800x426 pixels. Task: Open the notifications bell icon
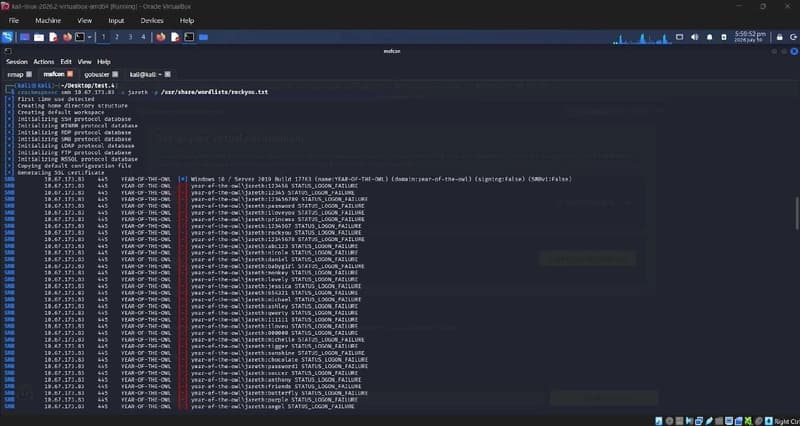(x=710, y=37)
